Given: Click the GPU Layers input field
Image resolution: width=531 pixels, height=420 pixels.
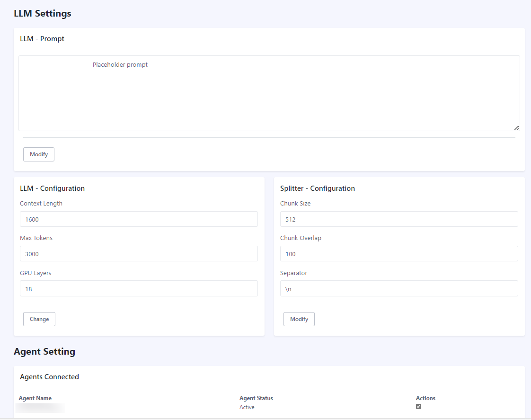Looking at the screenshot, I should pos(139,288).
